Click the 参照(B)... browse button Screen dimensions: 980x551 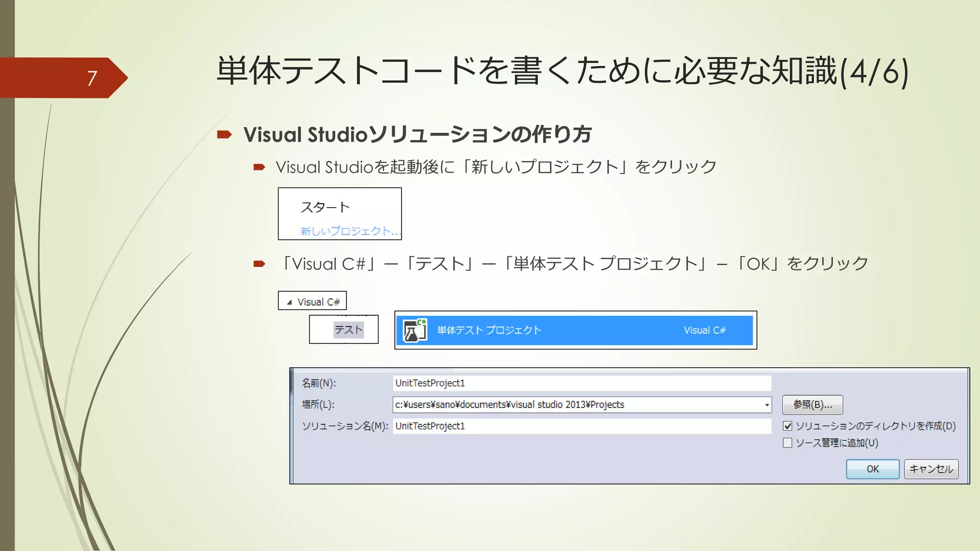tap(813, 405)
